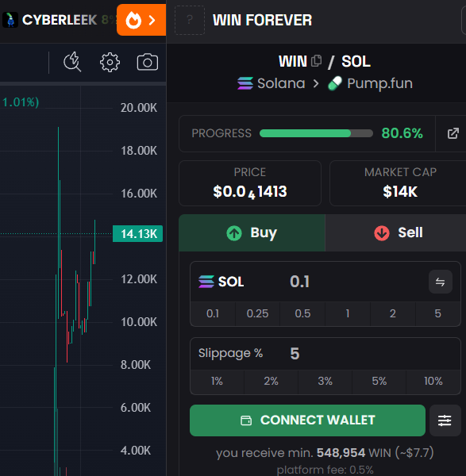Select 0.1 SOL preset amount
This screenshot has width=466, height=476.
pyautogui.click(x=213, y=313)
